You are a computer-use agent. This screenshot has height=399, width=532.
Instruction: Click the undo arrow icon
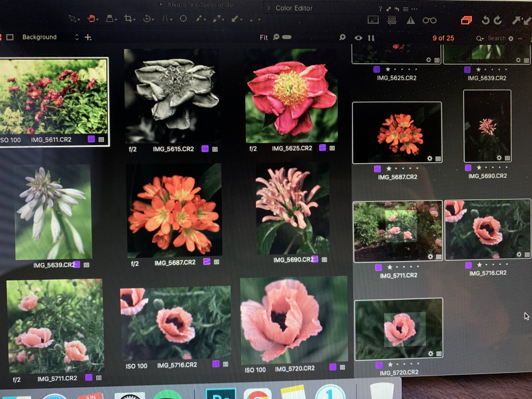point(485,20)
